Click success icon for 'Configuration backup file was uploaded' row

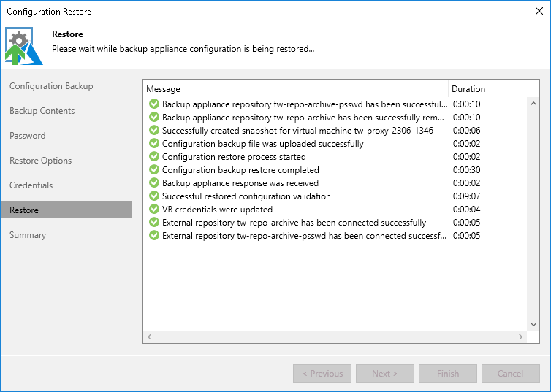click(x=153, y=144)
